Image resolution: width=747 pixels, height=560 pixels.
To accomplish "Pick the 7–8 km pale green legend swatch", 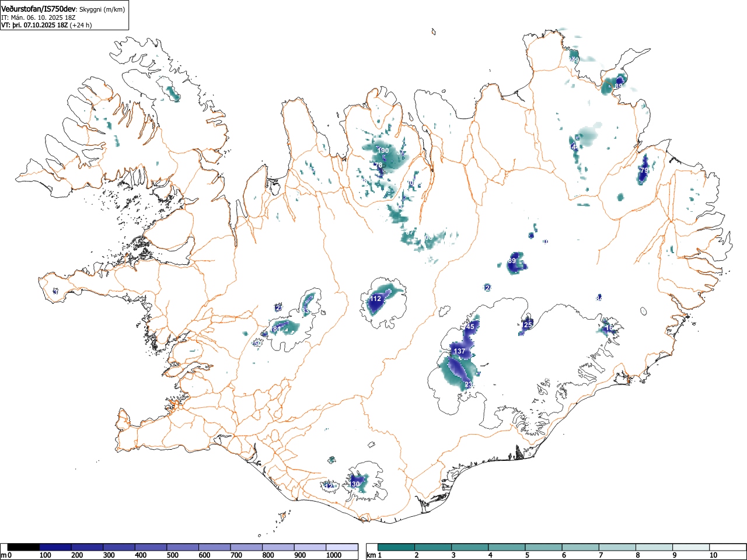I will tap(619, 547).
